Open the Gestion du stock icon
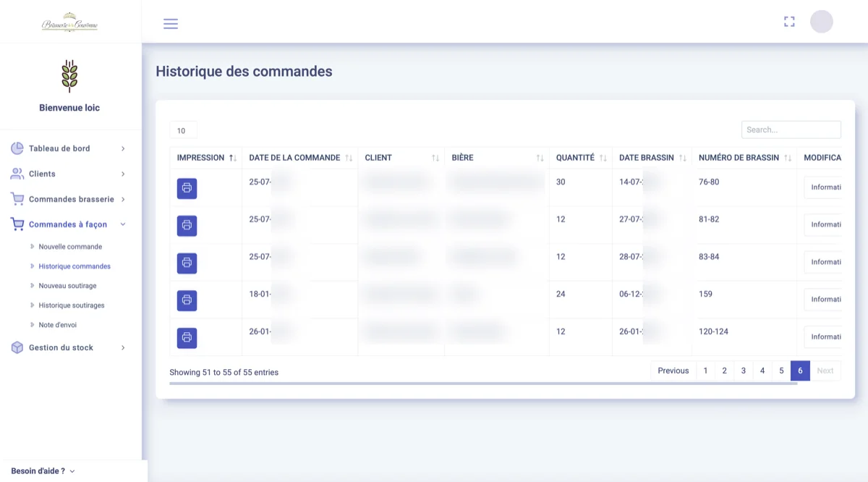This screenshot has width=868, height=482. [16, 347]
